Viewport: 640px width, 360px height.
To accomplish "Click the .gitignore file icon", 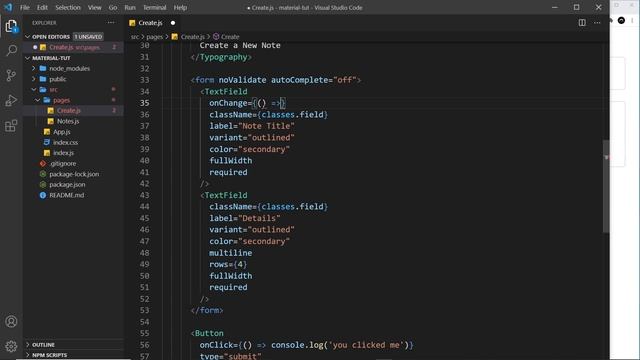I will point(43,163).
